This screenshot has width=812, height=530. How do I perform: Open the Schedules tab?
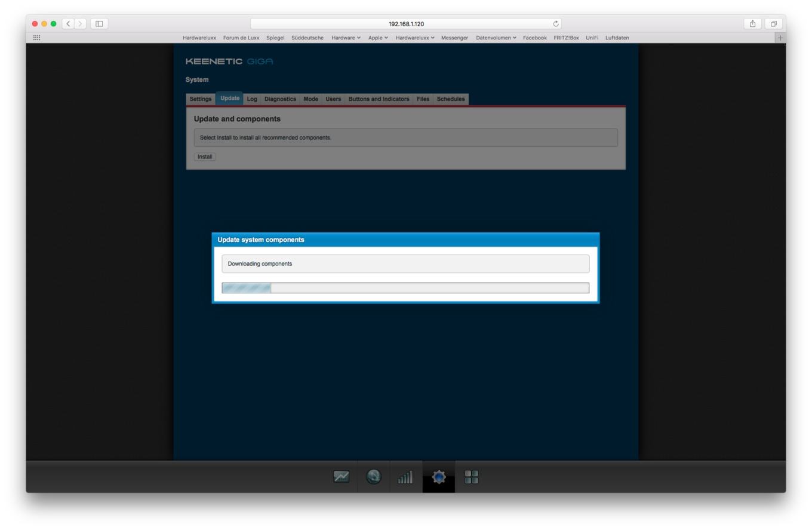(451, 99)
